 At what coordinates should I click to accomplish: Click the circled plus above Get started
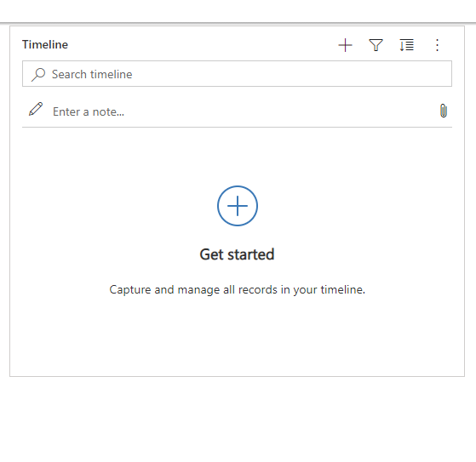click(x=238, y=206)
